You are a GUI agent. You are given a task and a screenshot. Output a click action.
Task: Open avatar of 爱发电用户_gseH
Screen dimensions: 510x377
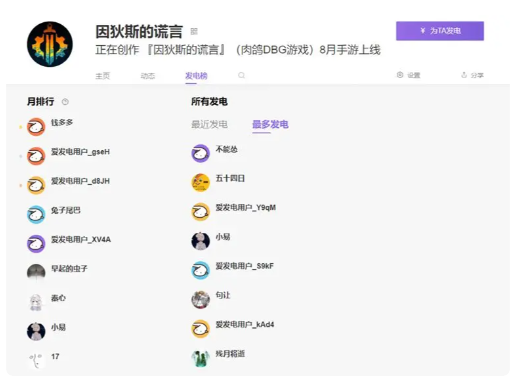click(36, 156)
